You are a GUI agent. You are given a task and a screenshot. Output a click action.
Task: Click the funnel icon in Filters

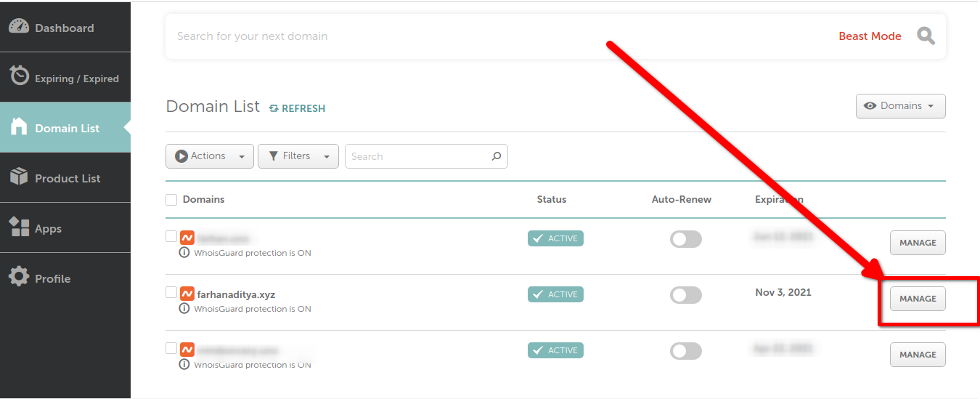tap(274, 156)
